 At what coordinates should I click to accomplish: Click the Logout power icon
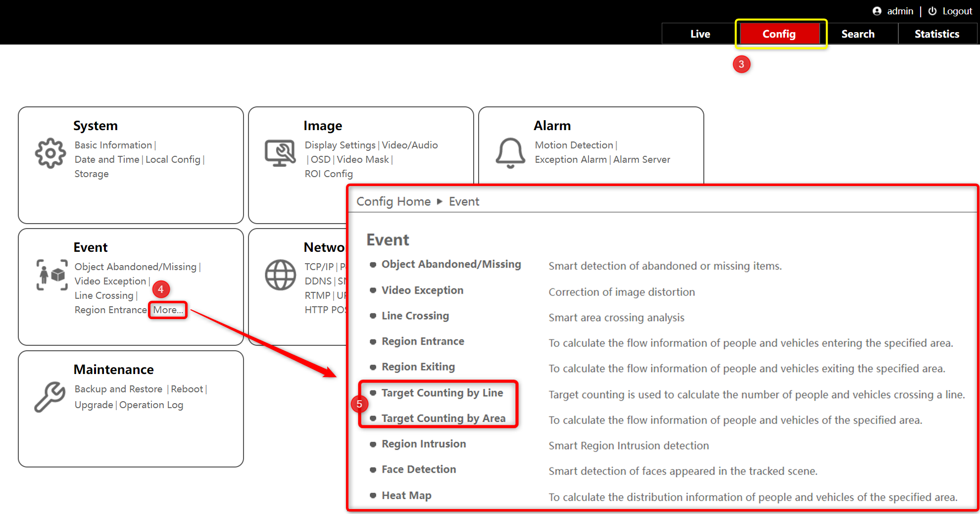pyautogui.click(x=932, y=11)
